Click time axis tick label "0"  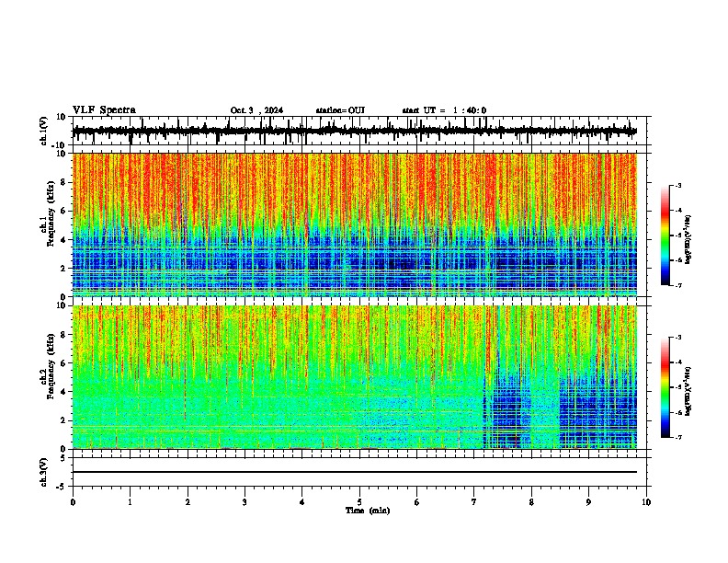tap(73, 502)
